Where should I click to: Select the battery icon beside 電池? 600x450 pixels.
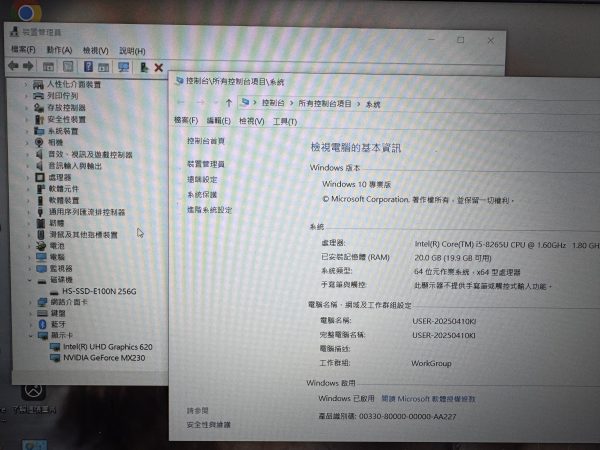click(41, 246)
